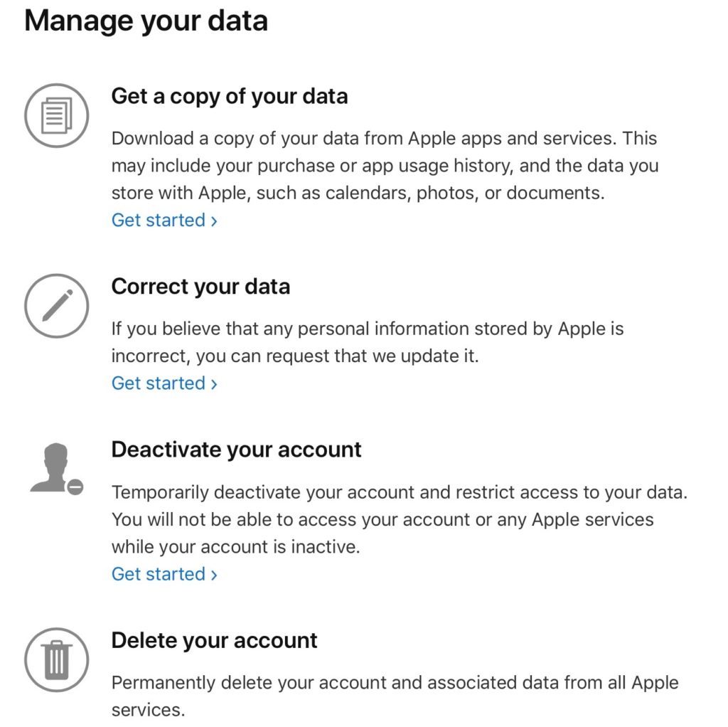Image resolution: width=728 pixels, height=727 pixels.
Task: Click the paragraph about downloading Apple data
Action: coord(385,166)
